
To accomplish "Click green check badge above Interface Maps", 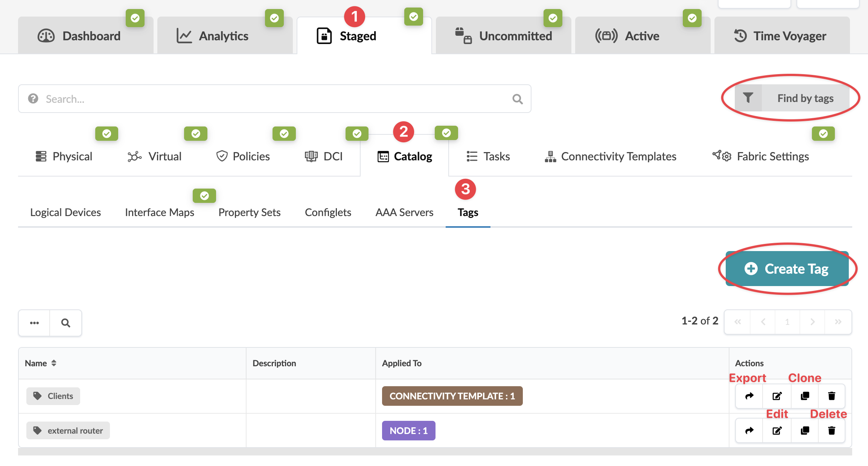I will (204, 196).
